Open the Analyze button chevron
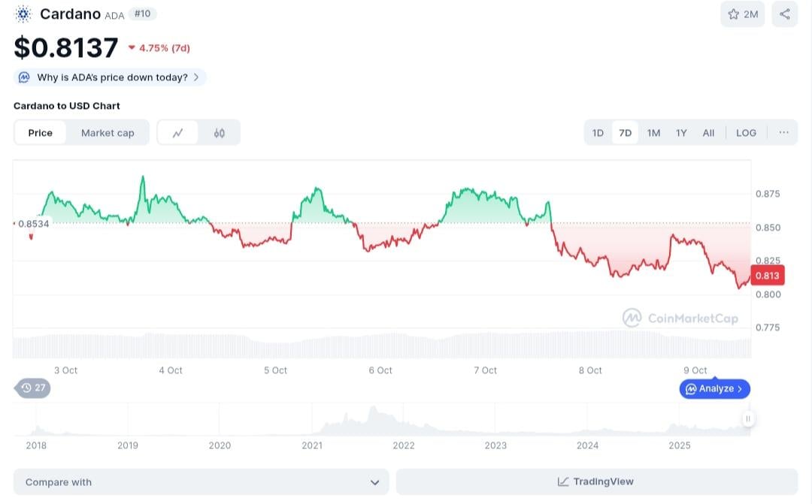 pos(740,389)
